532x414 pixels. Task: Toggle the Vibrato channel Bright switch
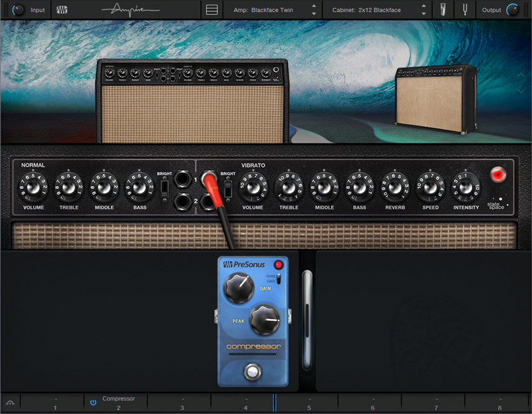tap(228, 189)
